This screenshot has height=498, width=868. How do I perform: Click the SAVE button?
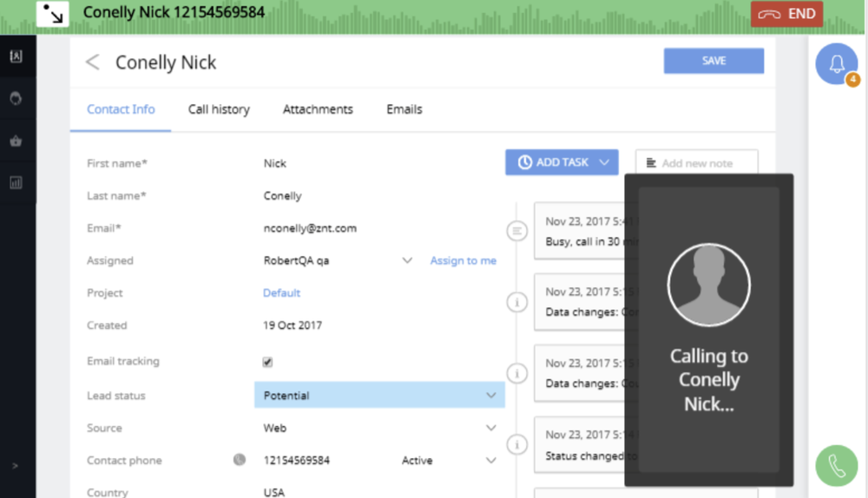(713, 61)
